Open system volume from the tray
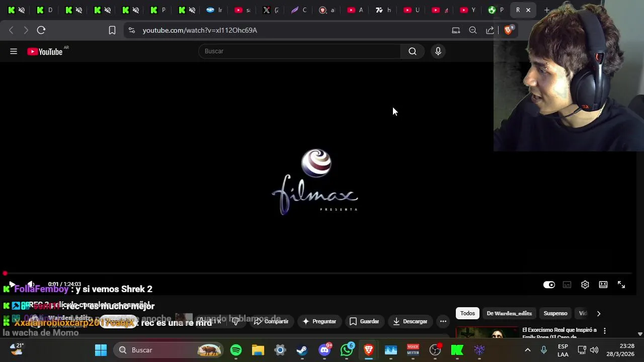 (594, 350)
